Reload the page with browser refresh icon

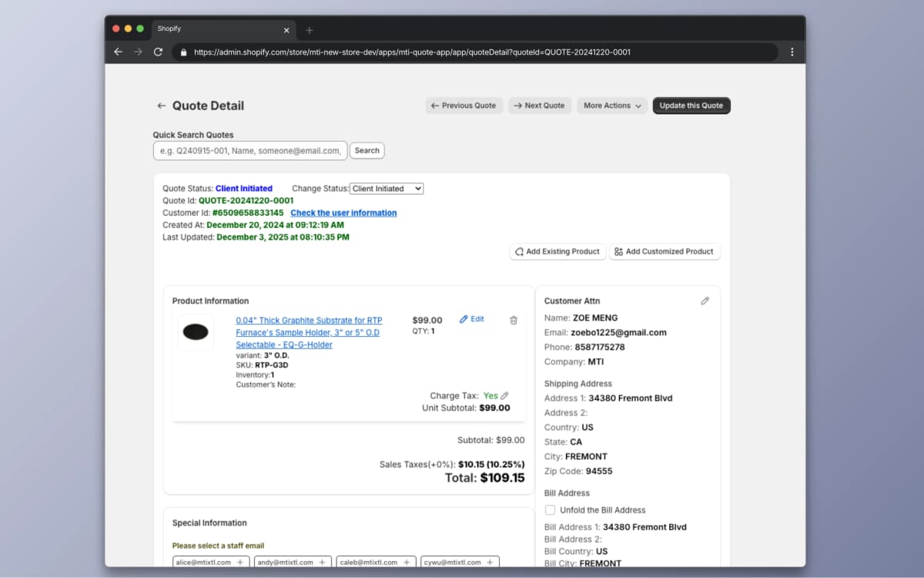[158, 52]
